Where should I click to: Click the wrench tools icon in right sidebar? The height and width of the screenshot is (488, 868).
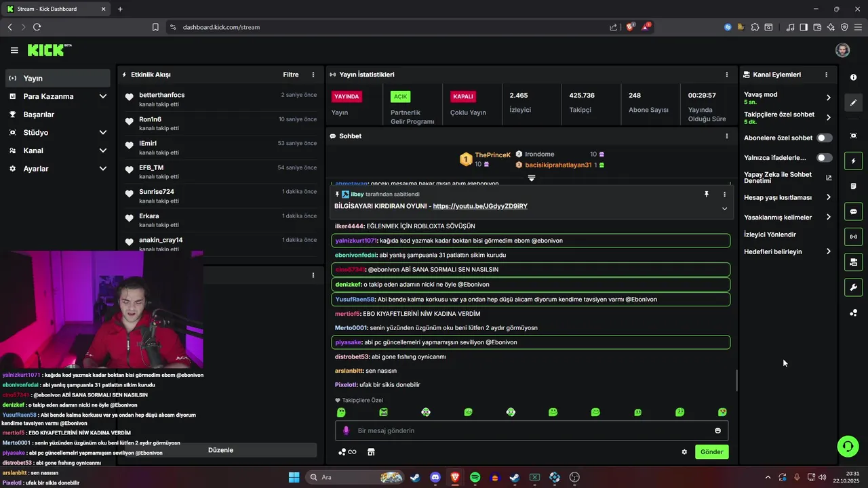(x=853, y=287)
